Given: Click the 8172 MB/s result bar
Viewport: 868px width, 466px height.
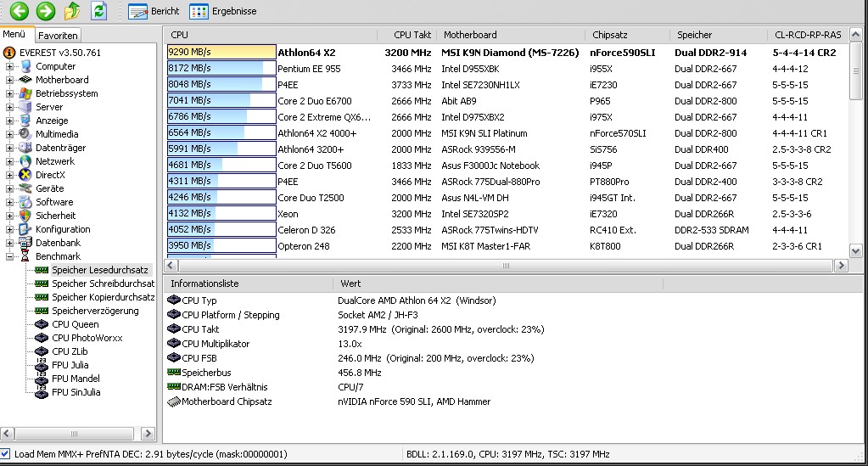Looking at the screenshot, I should 221,69.
